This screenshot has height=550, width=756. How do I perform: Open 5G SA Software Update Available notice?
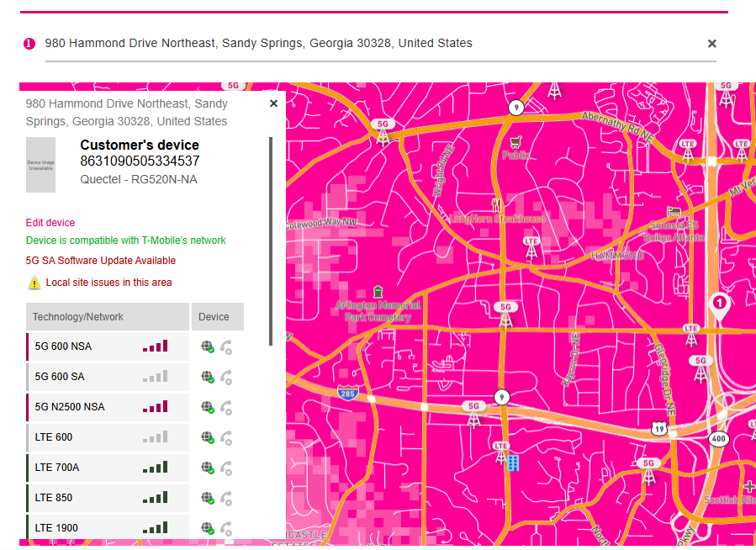(x=101, y=261)
